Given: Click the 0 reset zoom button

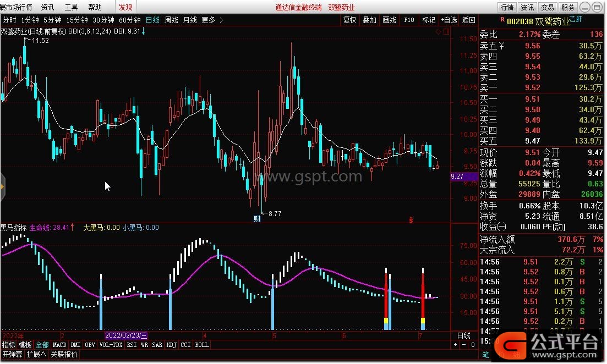Looking at the screenshot, I should (473, 345).
